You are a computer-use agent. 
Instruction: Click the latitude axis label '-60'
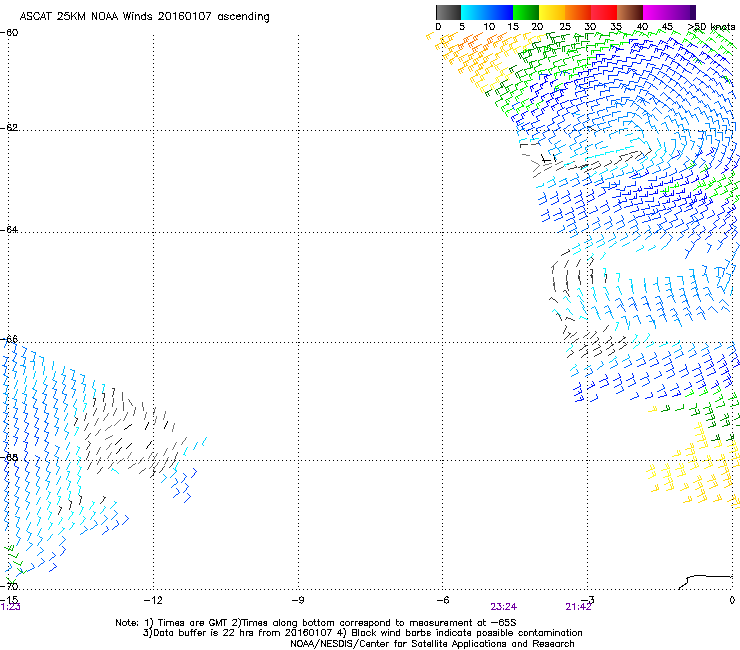click(9, 33)
